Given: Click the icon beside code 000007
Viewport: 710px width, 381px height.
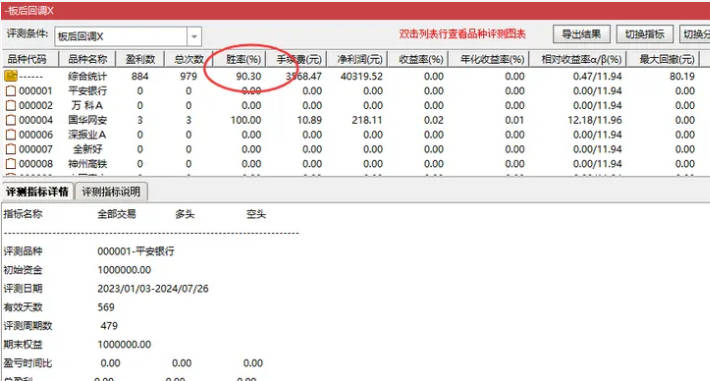Looking at the screenshot, I should click(10, 149).
